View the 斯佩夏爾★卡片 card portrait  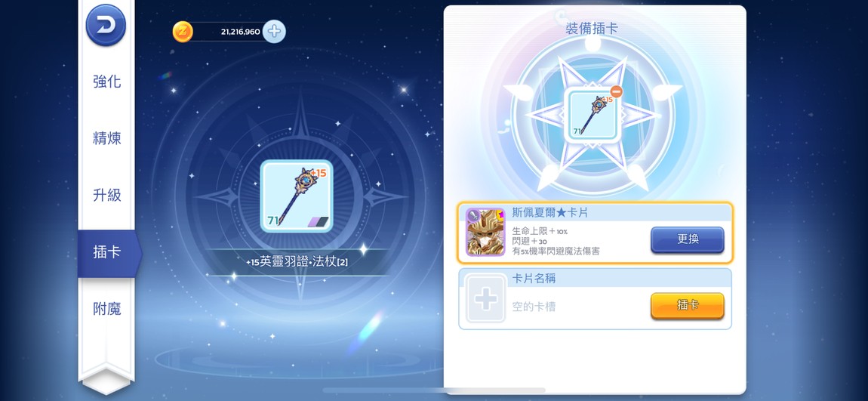485,232
